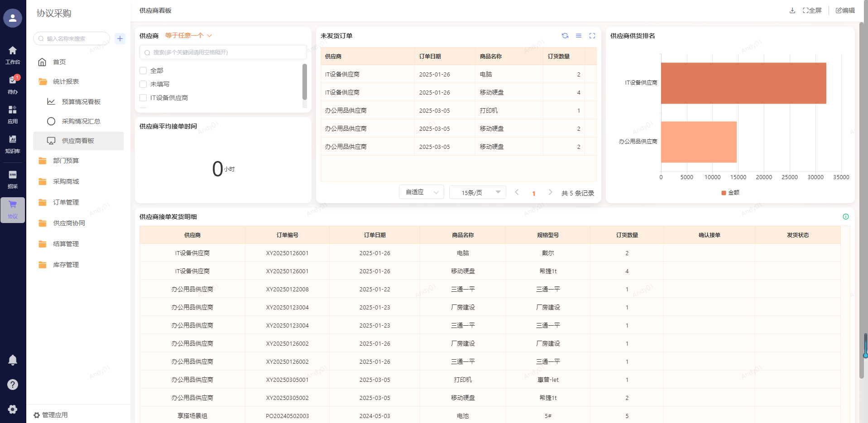Change the 15条/页 page size dropdown

[477, 192]
